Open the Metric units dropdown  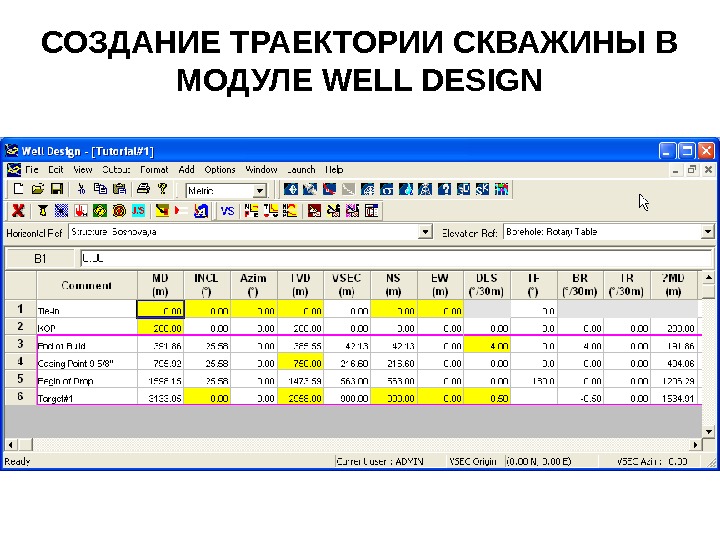260,190
